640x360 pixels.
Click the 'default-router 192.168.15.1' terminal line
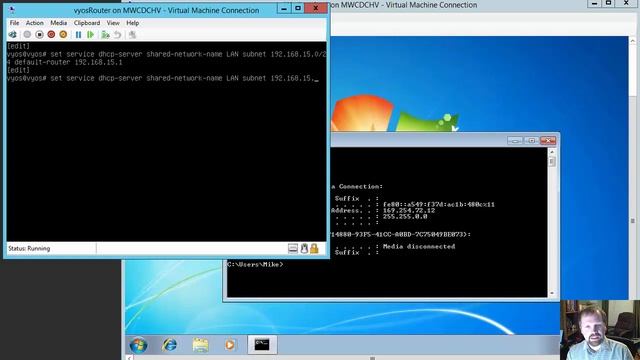[64, 62]
